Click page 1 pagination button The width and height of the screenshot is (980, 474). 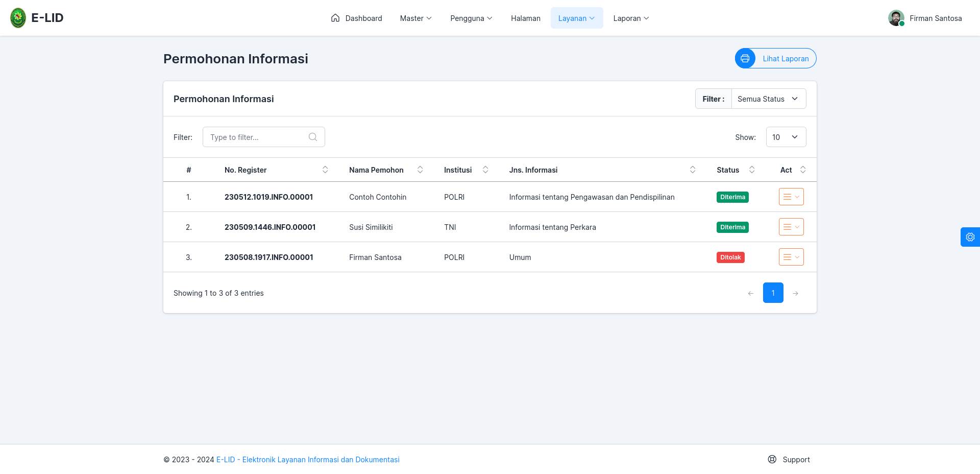point(773,293)
